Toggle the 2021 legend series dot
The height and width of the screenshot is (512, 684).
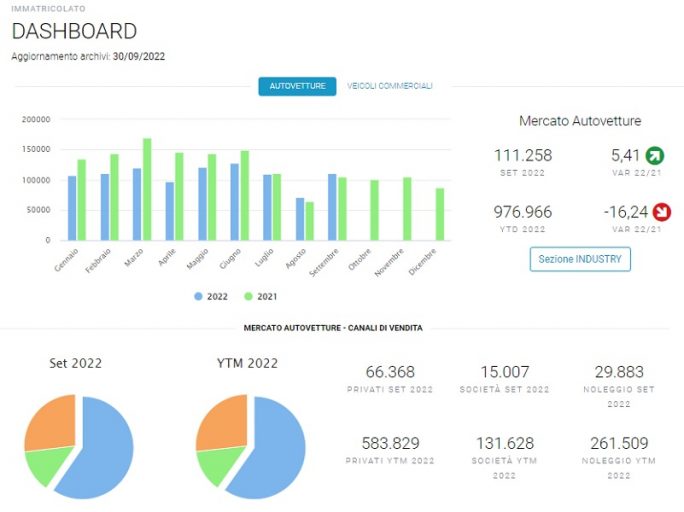(248, 297)
